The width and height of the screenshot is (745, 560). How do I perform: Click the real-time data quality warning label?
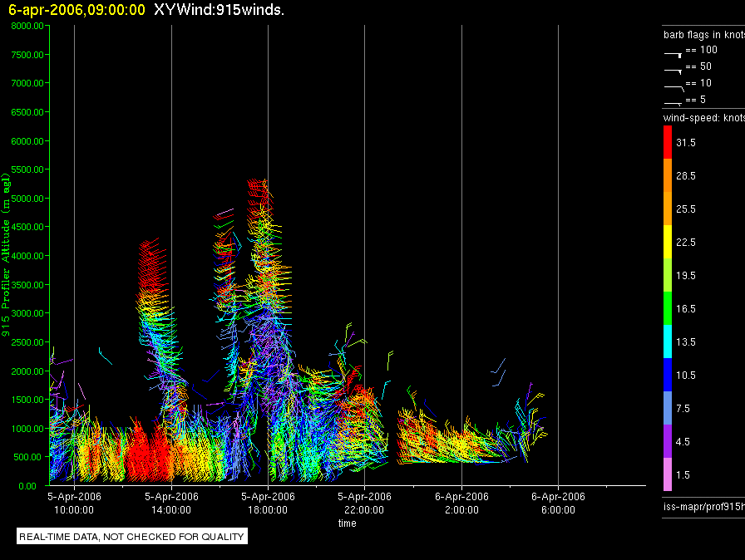(x=132, y=537)
